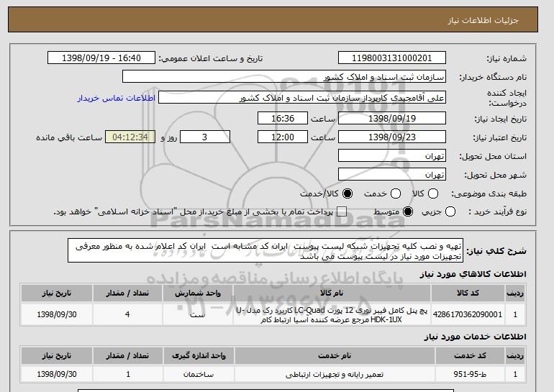Click the goods table تاریخ نیاز header
The height and width of the screenshot is (392, 554).
[57, 293]
